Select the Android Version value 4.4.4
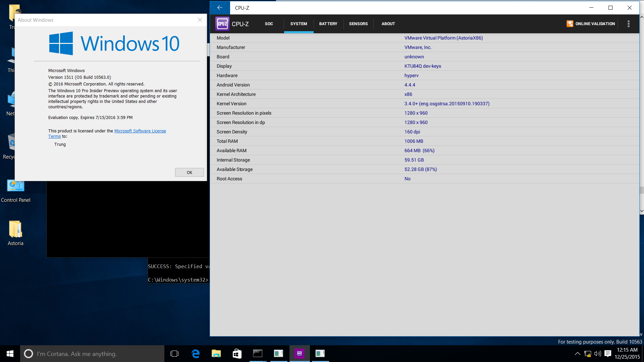 (x=410, y=85)
